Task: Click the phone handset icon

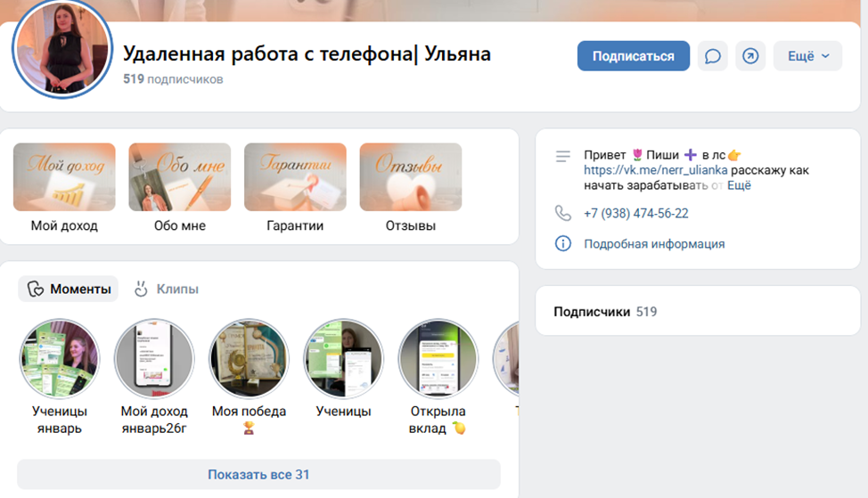Action: (563, 213)
